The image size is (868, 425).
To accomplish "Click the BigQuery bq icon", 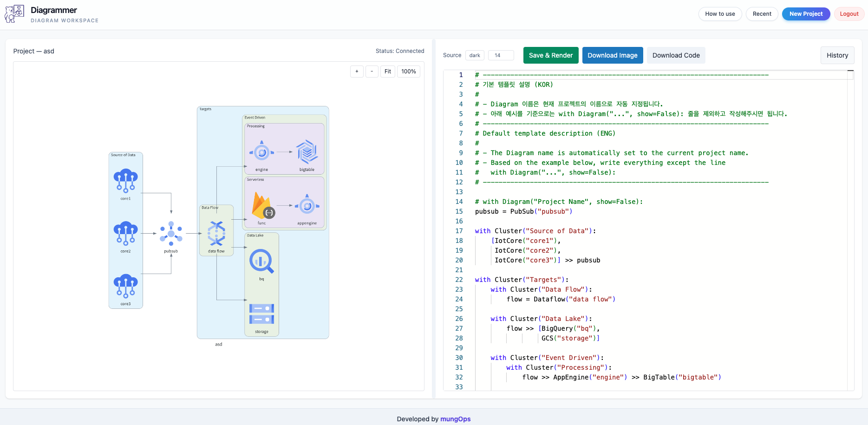I will 261,261.
